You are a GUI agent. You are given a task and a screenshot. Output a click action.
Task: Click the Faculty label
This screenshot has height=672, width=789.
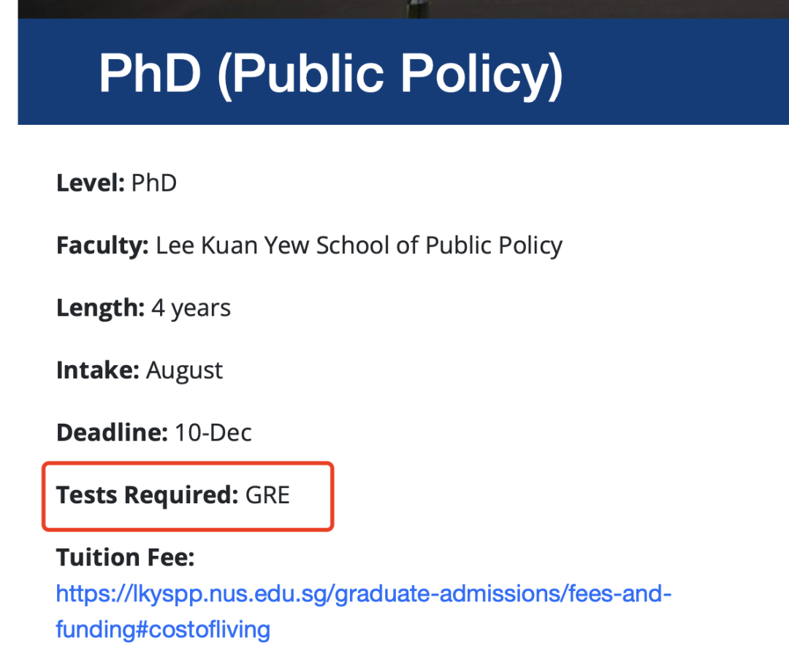tap(103, 245)
